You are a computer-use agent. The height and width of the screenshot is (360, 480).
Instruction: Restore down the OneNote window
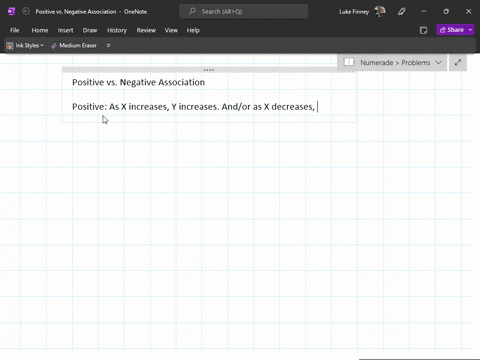pyautogui.click(x=446, y=11)
